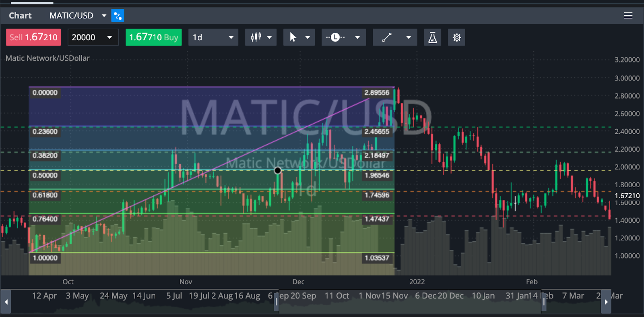This screenshot has width=644, height=317.
Task: Click the 1.74596 Fibonacci price label
Action: coord(377,195)
